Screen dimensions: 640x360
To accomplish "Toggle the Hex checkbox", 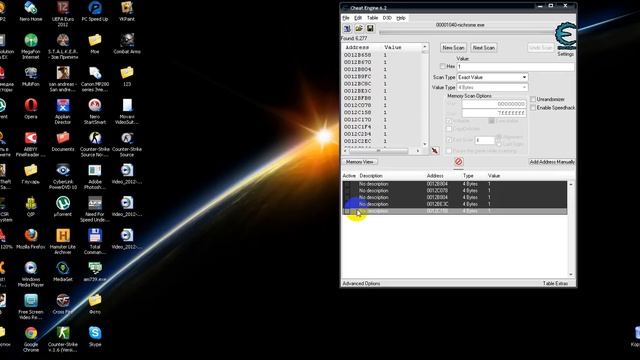I will 442,66.
